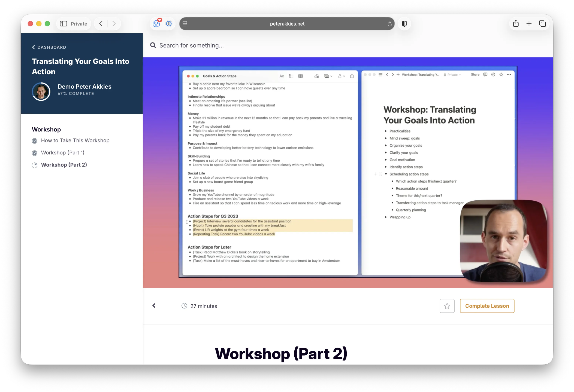
Task: Click the share icon in Safari toolbar
Action: pos(516,24)
